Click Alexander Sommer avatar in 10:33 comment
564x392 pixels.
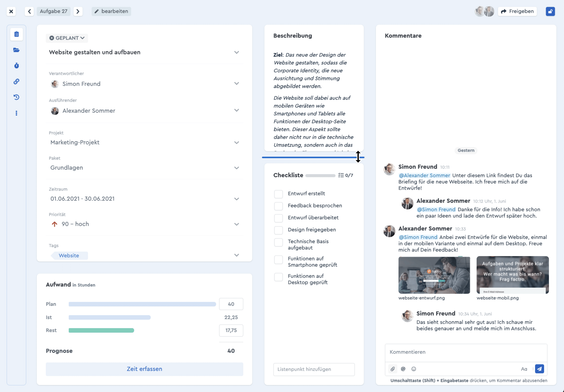[389, 231]
